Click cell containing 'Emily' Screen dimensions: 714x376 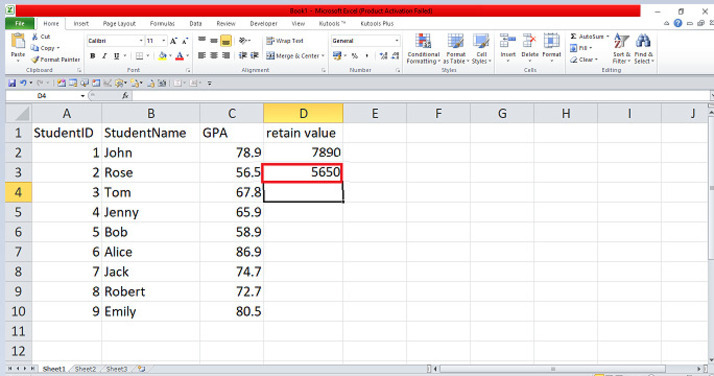pyautogui.click(x=151, y=311)
